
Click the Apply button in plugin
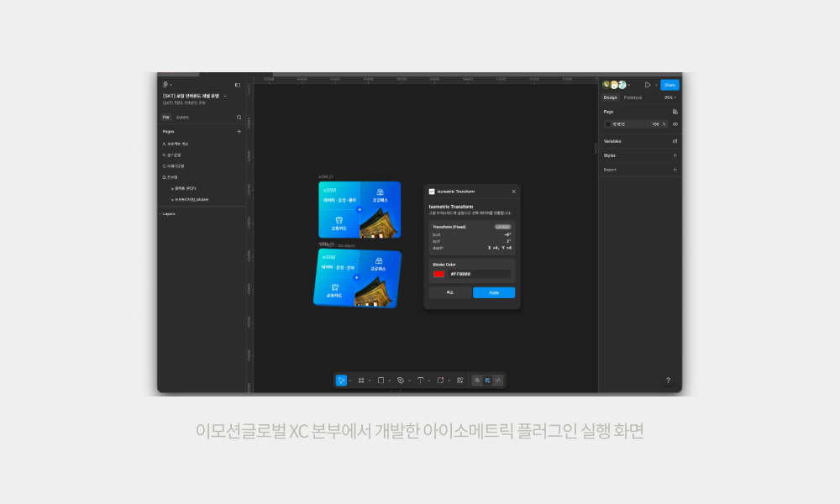click(493, 292)
